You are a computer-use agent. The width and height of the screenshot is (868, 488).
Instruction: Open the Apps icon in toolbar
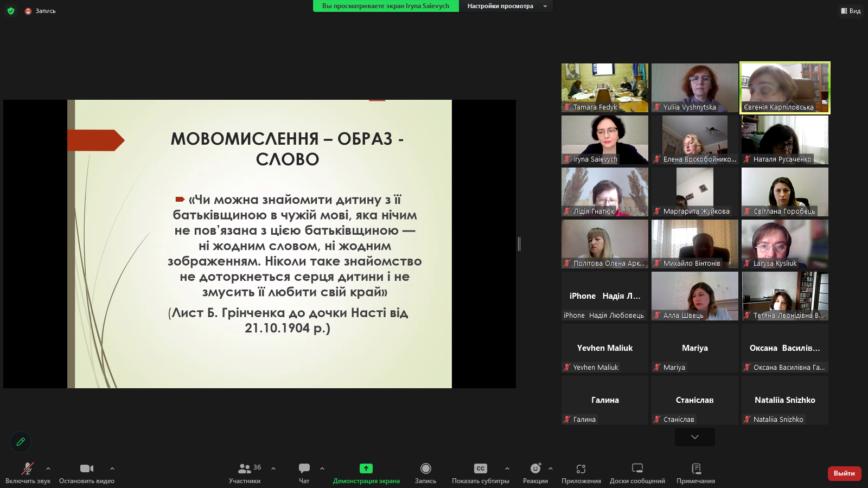coord(581,468)
